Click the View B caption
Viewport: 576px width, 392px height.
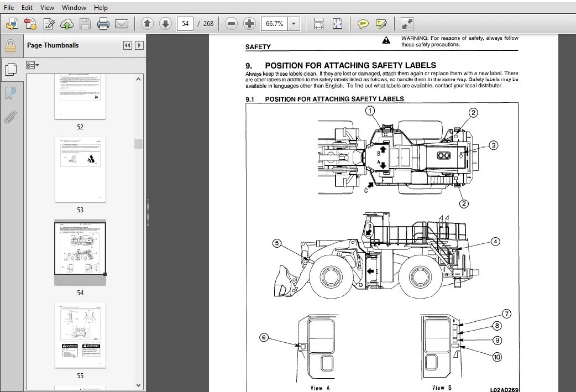[442, 388]
